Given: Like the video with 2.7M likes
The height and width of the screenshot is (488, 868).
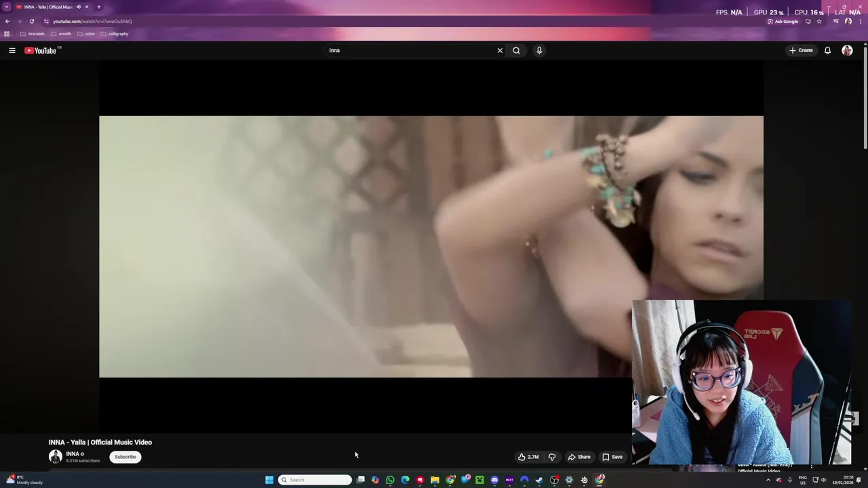Looking at the screenshot, I should [528, 457].
